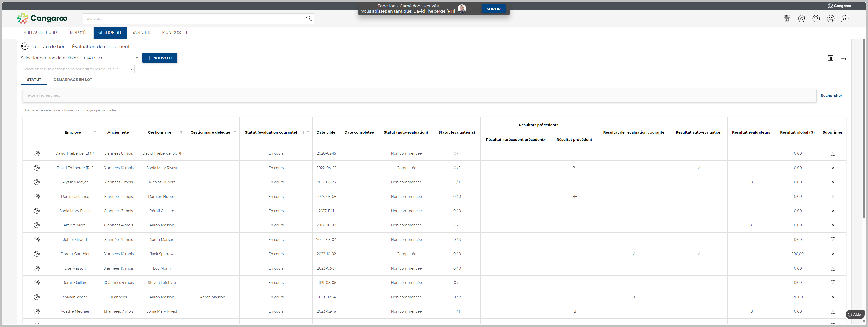
Task: Open the Gestionnaire column filter
Action: click(181, 132)
